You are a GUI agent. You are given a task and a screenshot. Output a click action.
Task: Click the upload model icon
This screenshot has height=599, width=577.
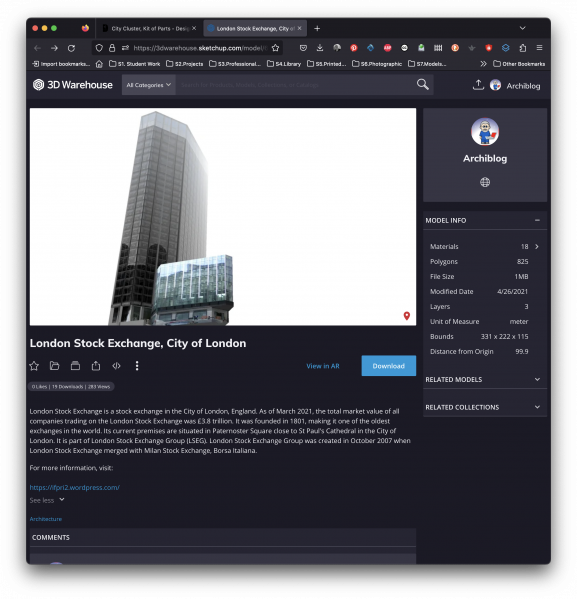click(478, 85)
